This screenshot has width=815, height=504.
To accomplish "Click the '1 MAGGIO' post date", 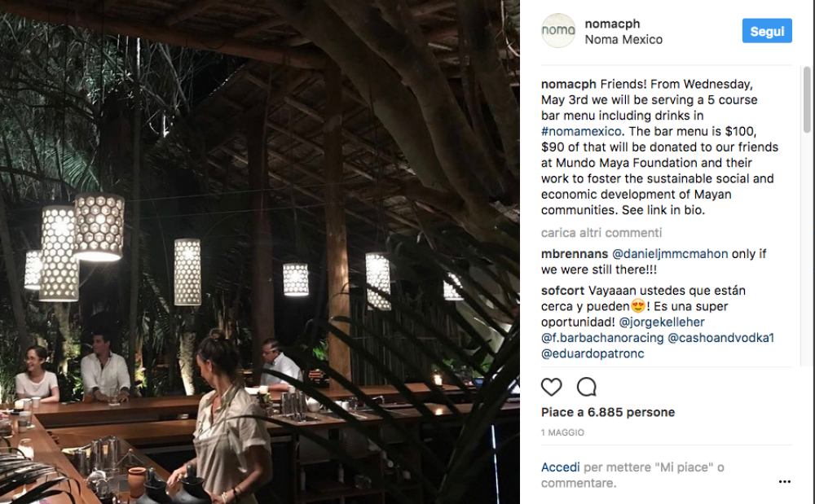I will pyautogui.click(x=562, y=433).
